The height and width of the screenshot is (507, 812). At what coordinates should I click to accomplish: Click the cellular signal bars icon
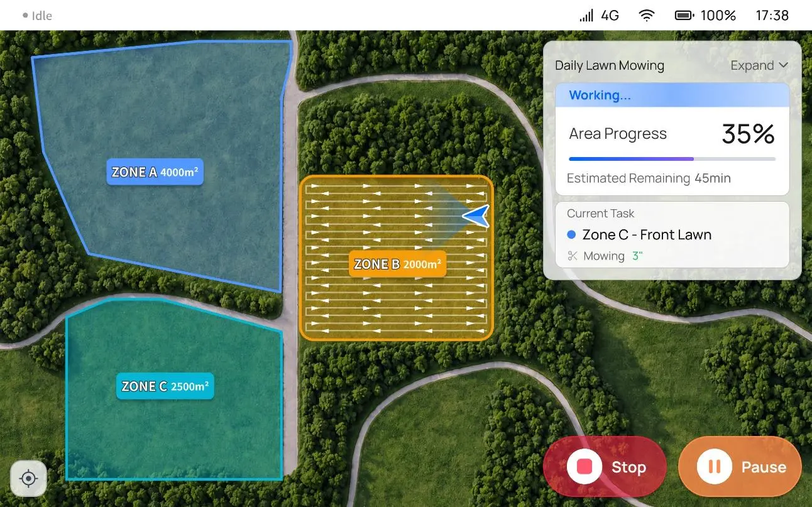tap(586, 16)
